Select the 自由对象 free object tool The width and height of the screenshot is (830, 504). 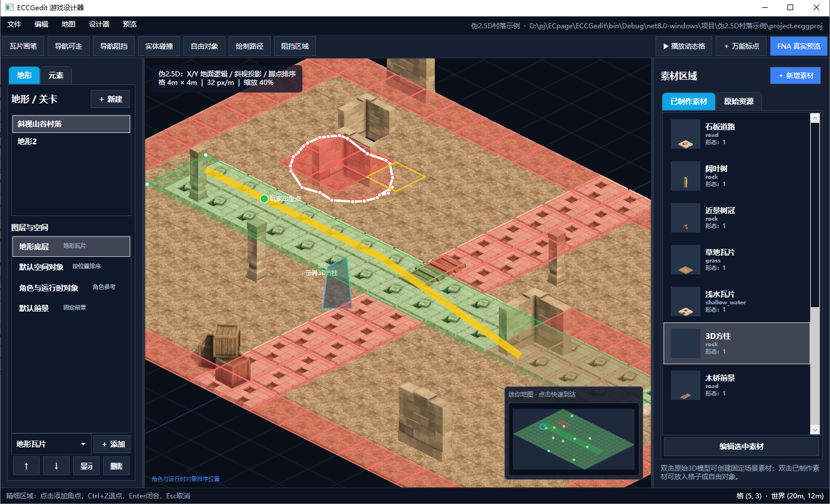pyautogui.click(x=204, y=46)
